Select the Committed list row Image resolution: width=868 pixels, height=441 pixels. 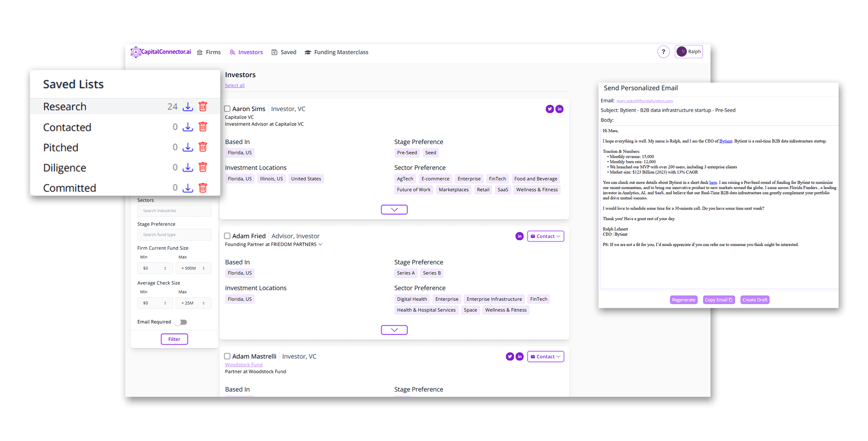pyautogui.click(x=125, y=188)
